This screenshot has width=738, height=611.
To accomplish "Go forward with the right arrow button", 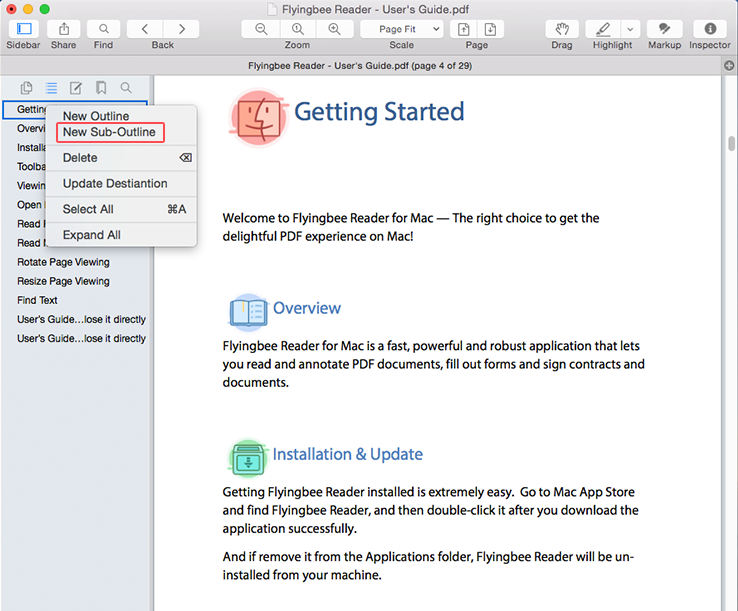I will (181, 29).
